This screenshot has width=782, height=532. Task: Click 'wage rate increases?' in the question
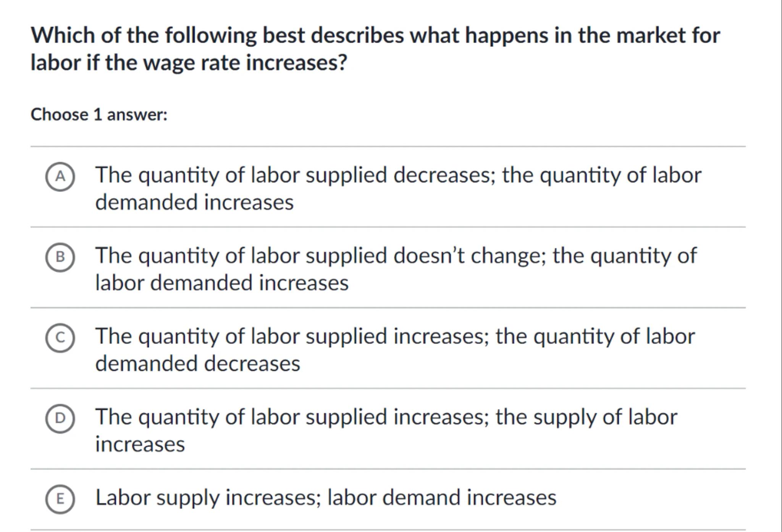pos(245,63)
